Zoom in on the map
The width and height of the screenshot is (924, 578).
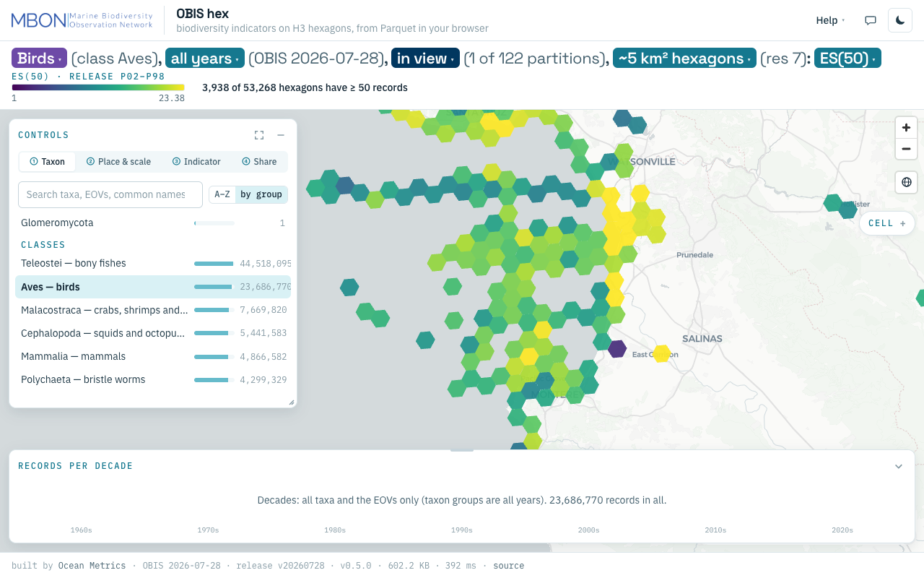click(906, 128)
